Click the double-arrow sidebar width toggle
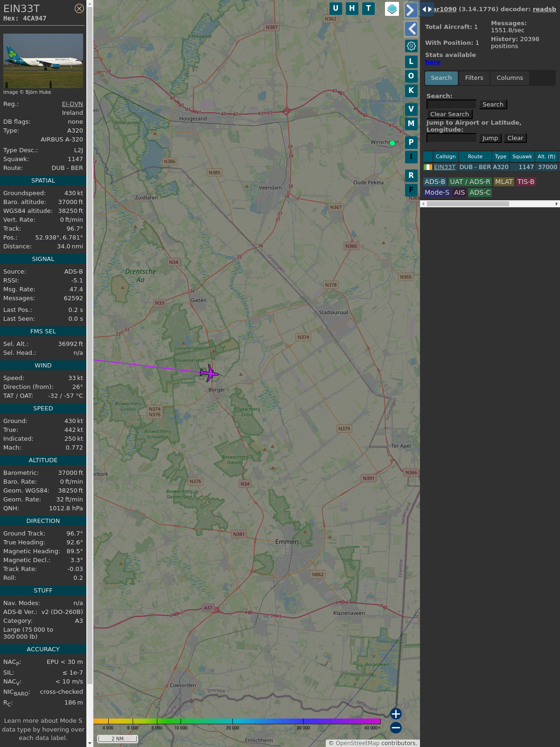 coord(427,9)
